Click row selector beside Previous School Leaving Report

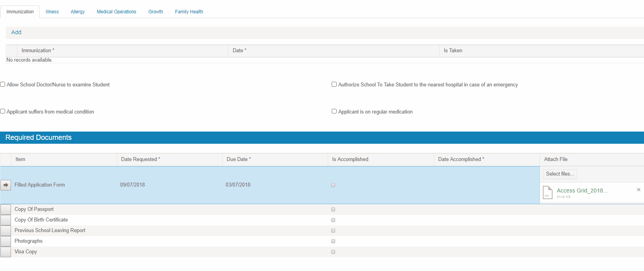pos(6,231)
